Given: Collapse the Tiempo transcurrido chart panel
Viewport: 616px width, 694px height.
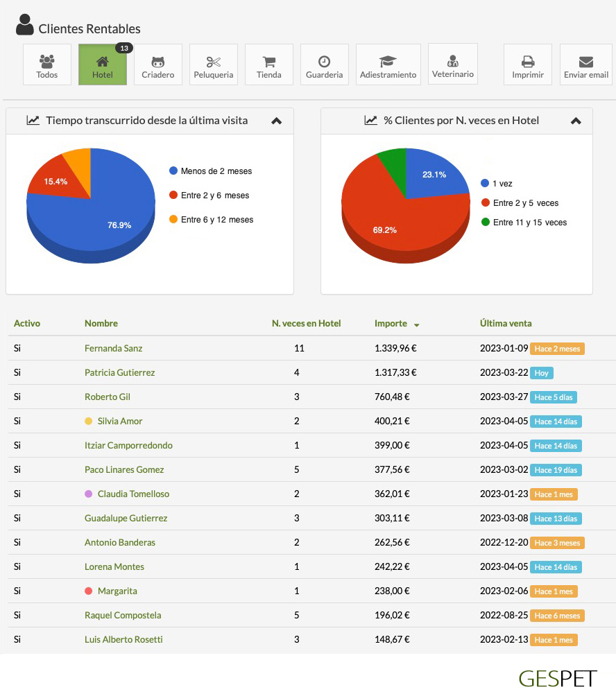Looking at the screenshot, I should [x=276, y=121].
